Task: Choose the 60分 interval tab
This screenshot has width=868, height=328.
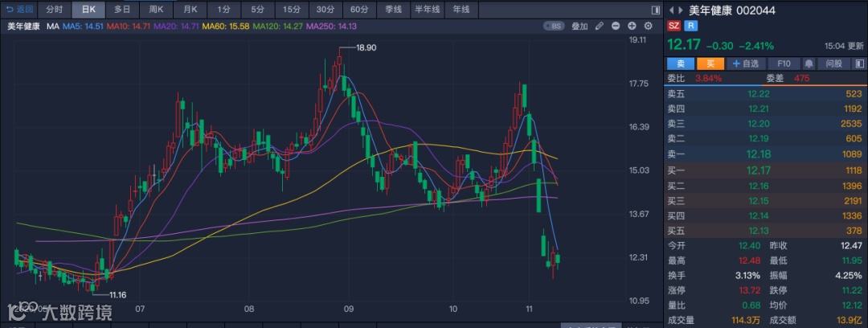Action: pyautogui.click(x=359, y=10)
